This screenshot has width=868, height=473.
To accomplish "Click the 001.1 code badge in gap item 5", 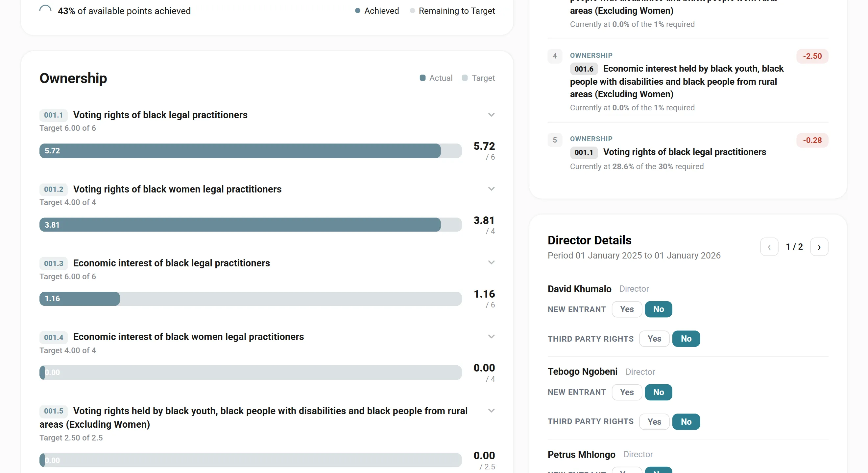I will pos(584,152).
